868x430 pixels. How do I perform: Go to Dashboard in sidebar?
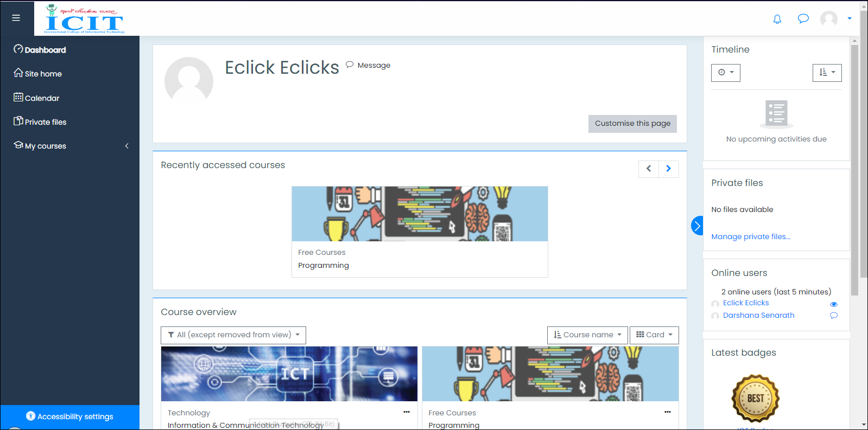45,50
